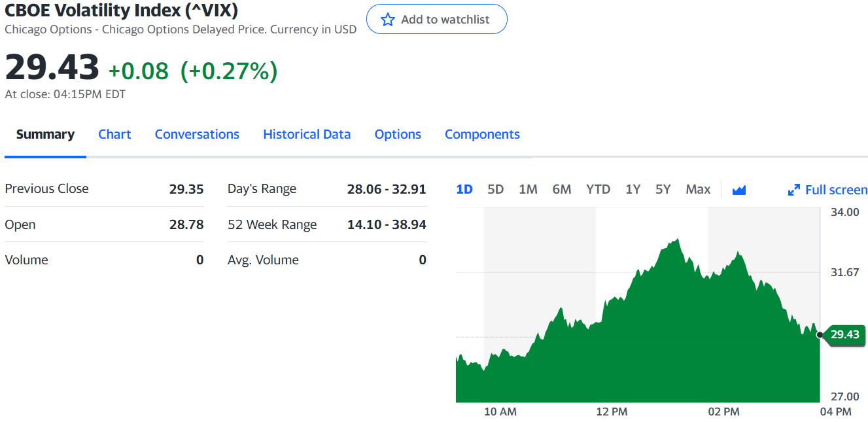The height and width of the screenshot is (422, 868).
Task: Click the full screen expand arrows icon
Action: 794,190
